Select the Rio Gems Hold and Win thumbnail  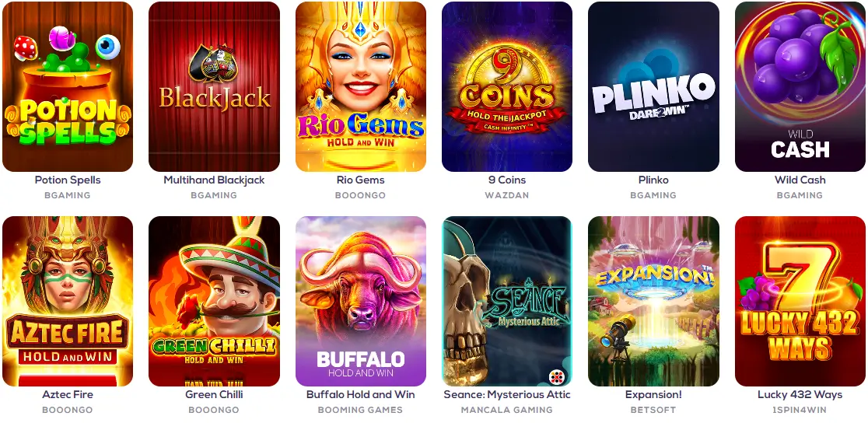(360, 86)
